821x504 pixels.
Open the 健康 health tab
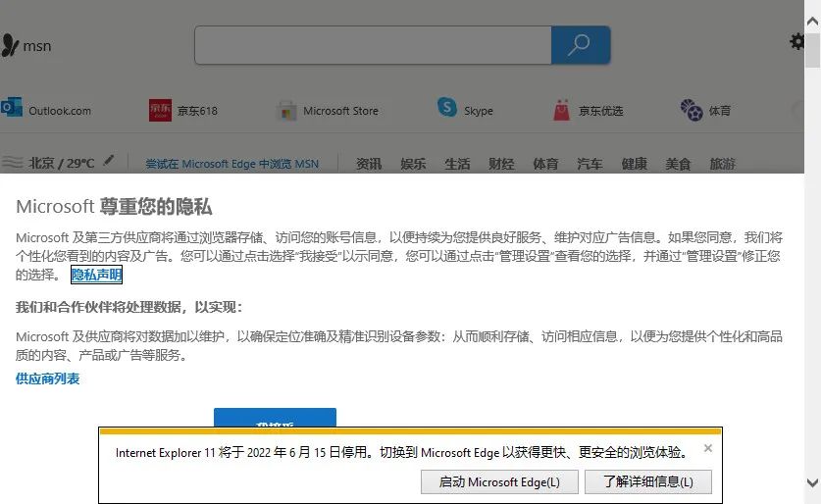coord(634,164)
